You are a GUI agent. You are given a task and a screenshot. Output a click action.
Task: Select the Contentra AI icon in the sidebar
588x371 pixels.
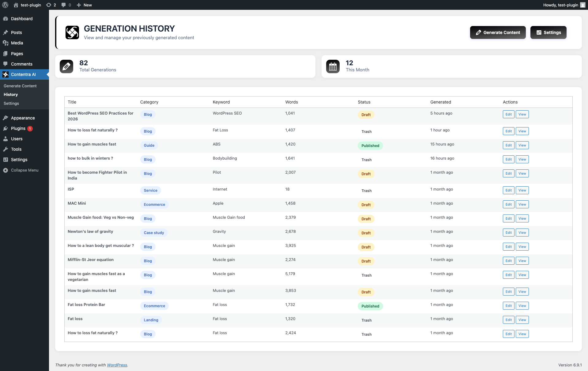coord(6,74)
